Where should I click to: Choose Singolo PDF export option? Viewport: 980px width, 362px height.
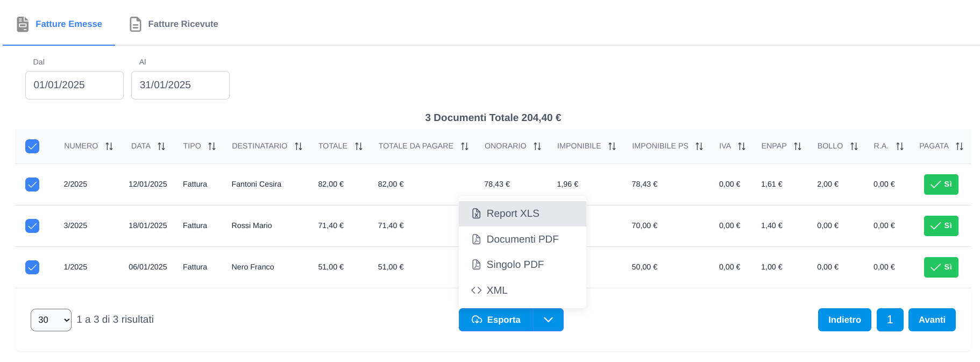[x=522, y=265]
